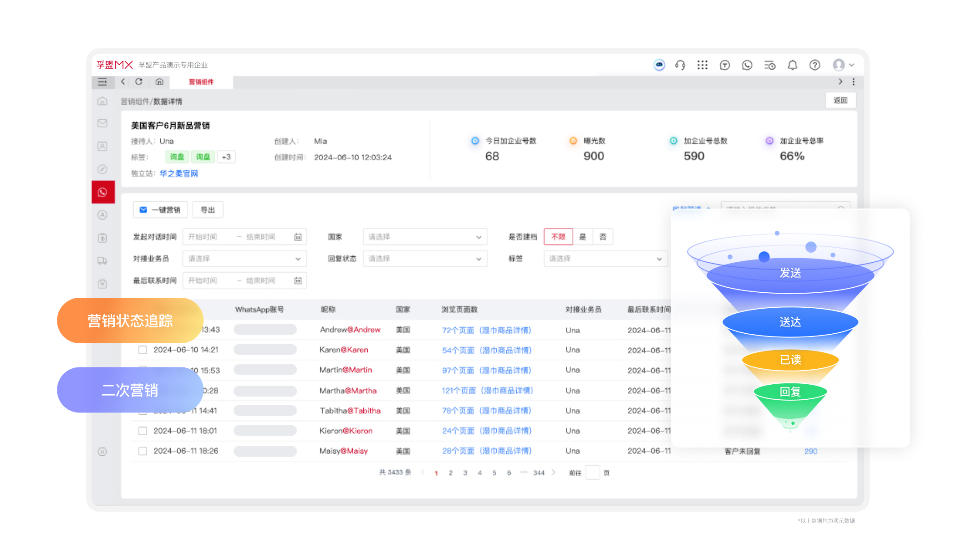This screenshot has width=967, height=560.
Task: Select the 是 option for 是否建档
Action: [582, 237]
